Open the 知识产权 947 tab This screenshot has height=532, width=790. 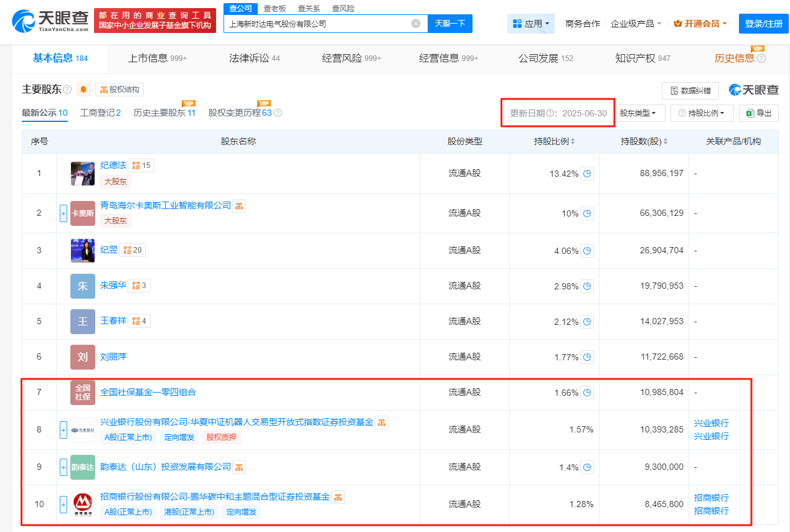(643, 58)
